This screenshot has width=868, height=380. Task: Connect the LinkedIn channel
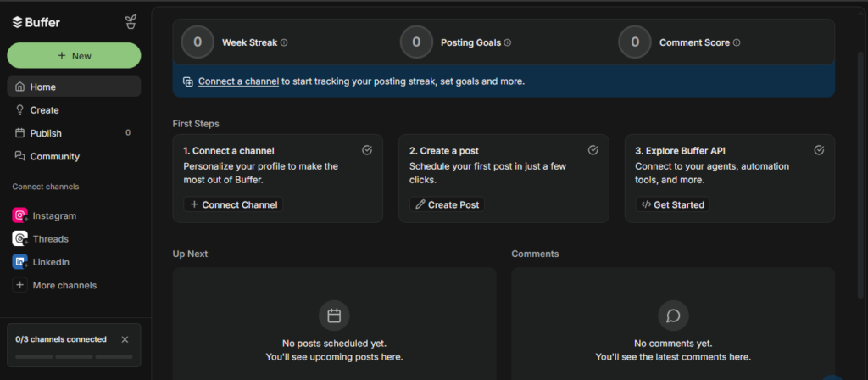(x=75, y=262)
